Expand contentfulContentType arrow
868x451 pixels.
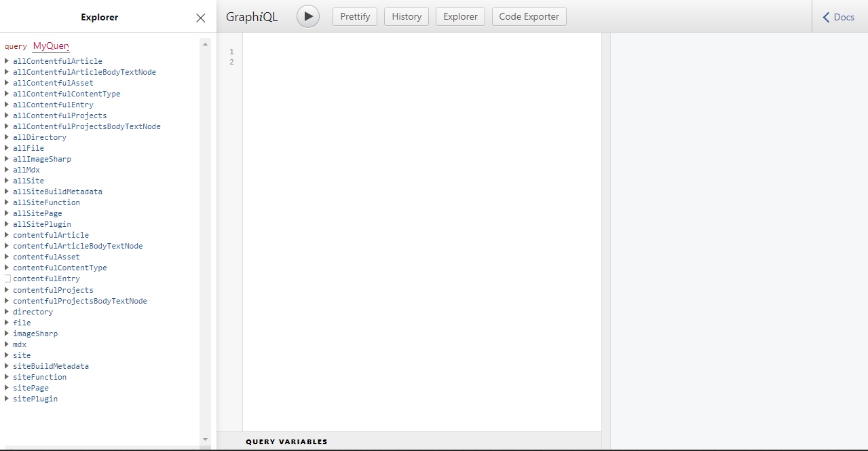pyautogui.click(x=7, y=268)
